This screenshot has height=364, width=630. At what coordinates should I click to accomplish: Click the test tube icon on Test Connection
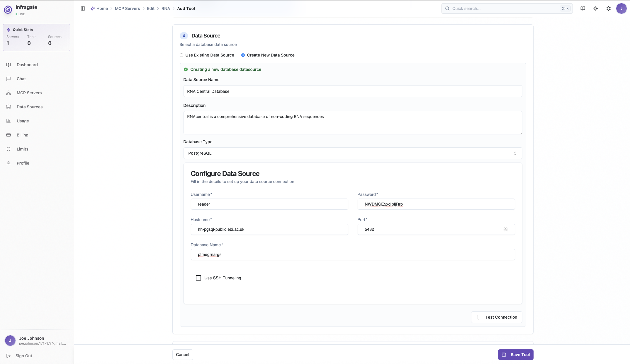[478, 317]
